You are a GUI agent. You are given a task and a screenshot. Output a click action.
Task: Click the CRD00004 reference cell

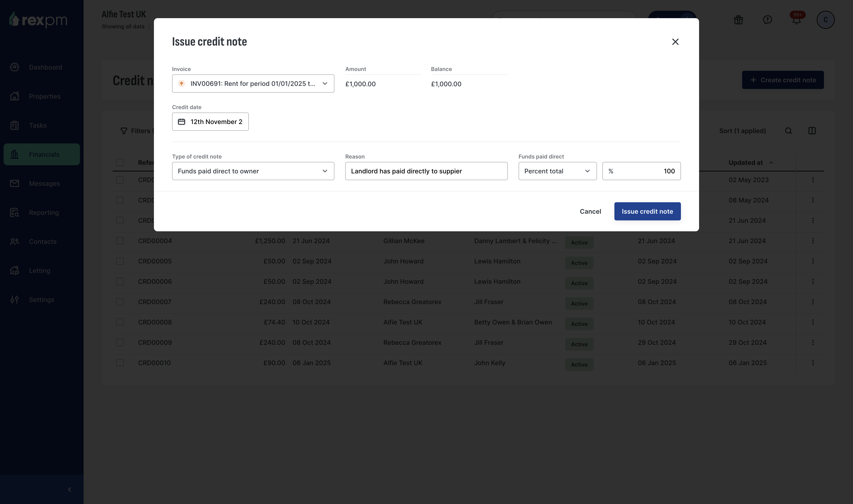coord(155,241)
